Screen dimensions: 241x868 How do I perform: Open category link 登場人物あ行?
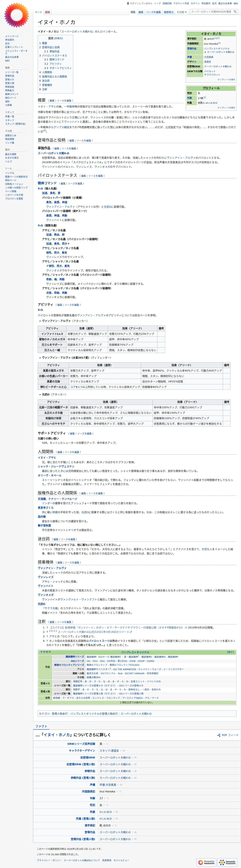point(60,714)
